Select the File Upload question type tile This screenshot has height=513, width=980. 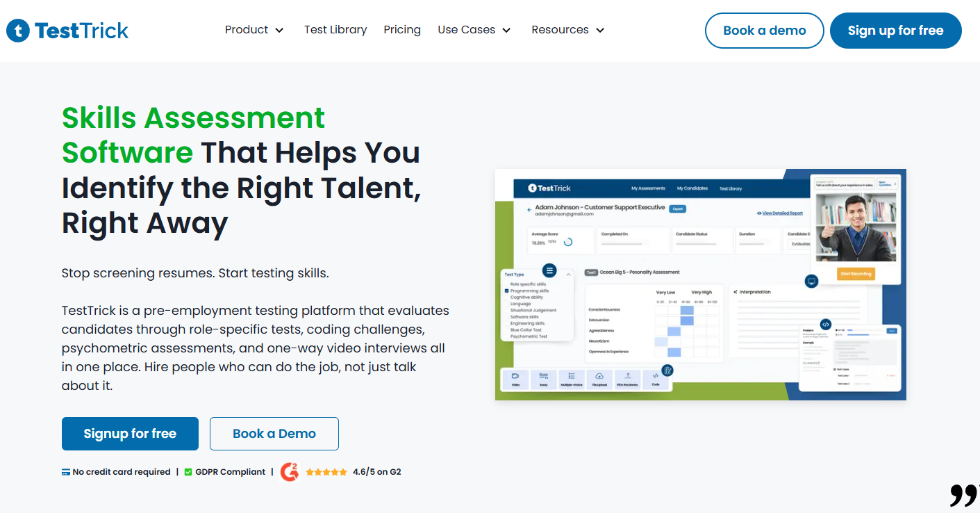pos(599,379)
